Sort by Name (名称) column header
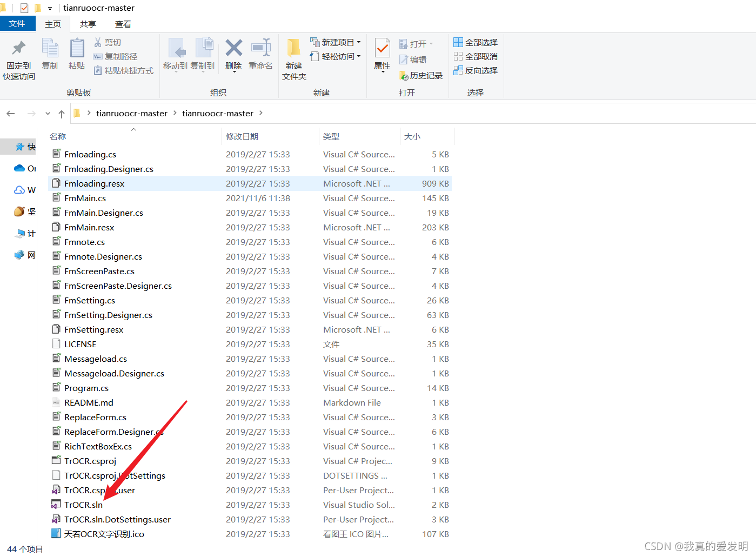This screenshot has height=556, width=756. tap(58, 136)
